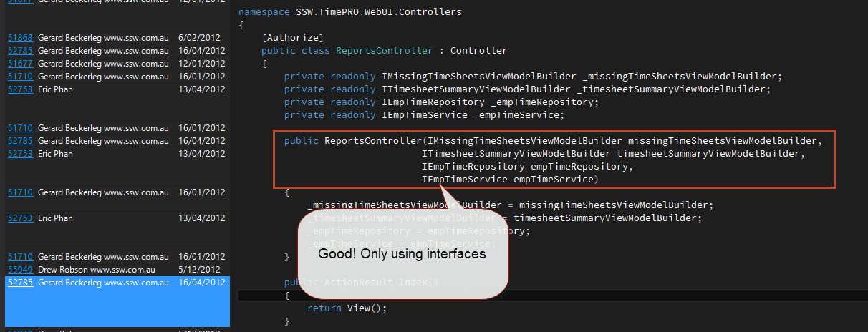Open changeset 55949 by Drew Robson
This screenshot has height=332, width=868.
[20, 270]
